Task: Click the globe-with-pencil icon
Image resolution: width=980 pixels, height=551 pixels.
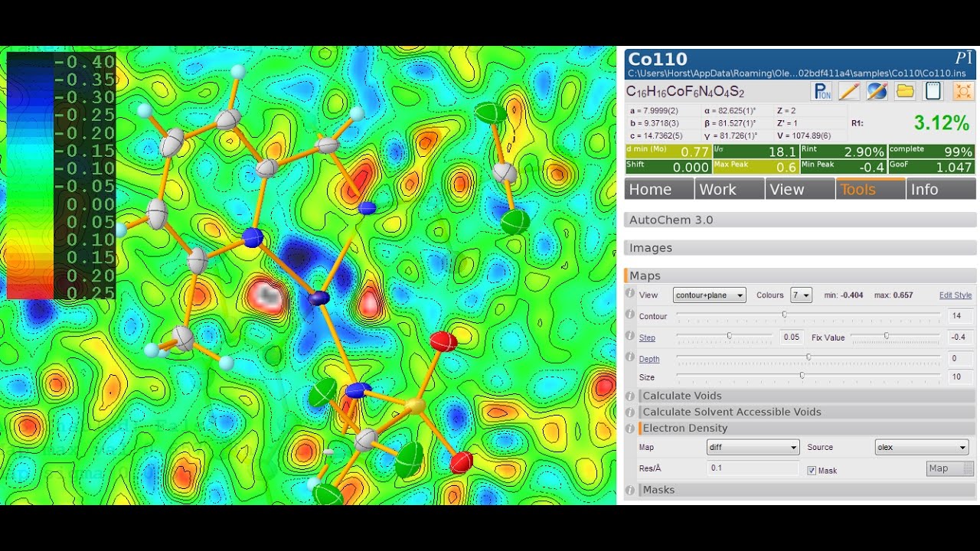Action: click(x=877, y=92)
